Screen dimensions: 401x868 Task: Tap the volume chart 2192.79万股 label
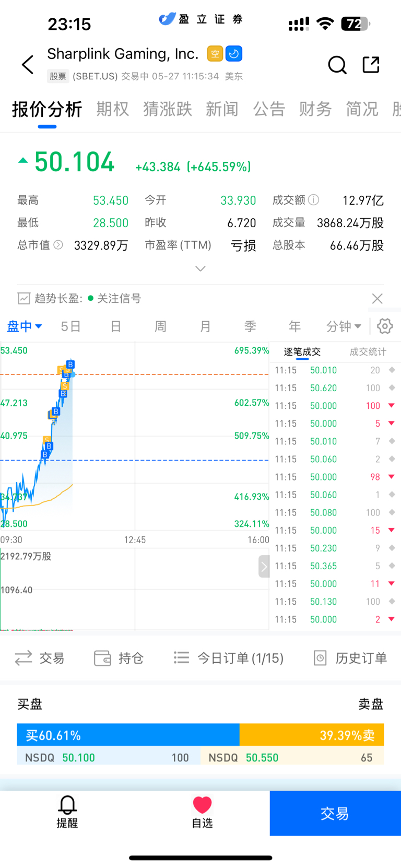point(26,556)
